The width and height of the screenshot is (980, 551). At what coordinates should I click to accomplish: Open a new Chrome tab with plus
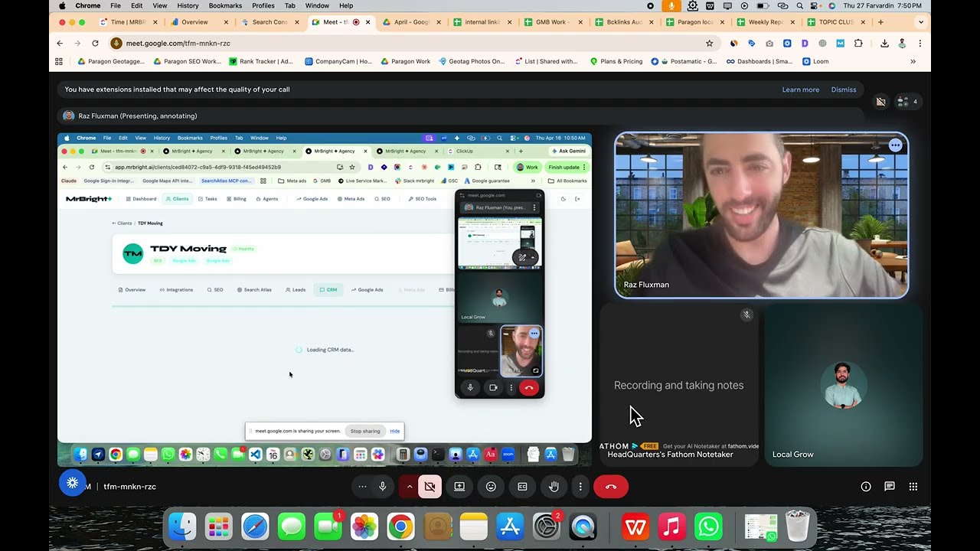(x=880, y=22)
